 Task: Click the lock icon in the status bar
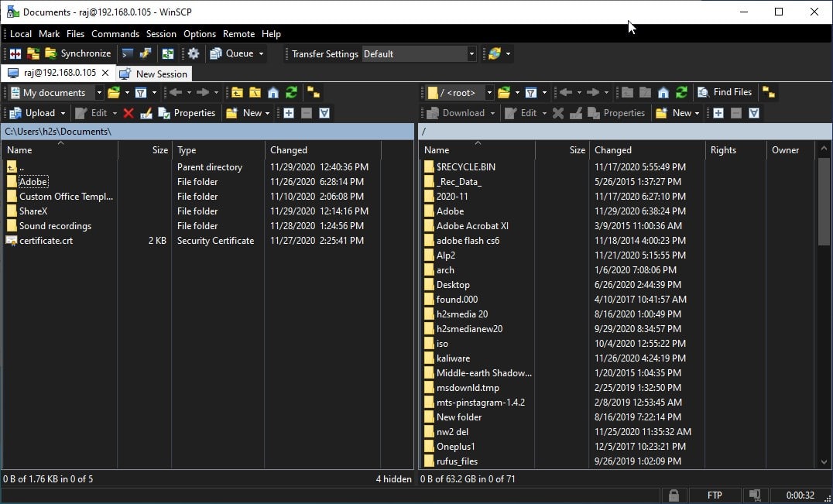(x=674, y=495)
